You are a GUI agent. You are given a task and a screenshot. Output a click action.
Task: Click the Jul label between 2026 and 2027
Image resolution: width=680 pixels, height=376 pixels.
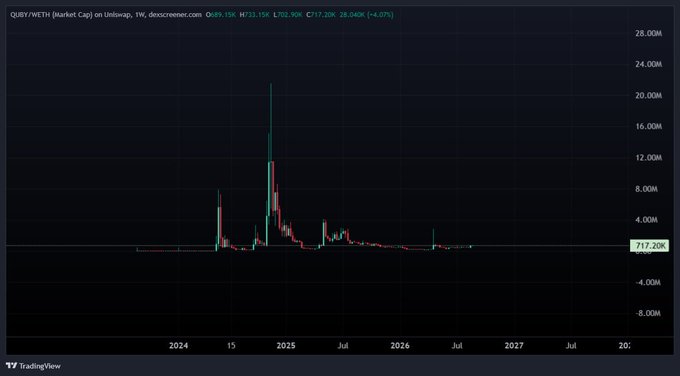(x=457, y=346)
